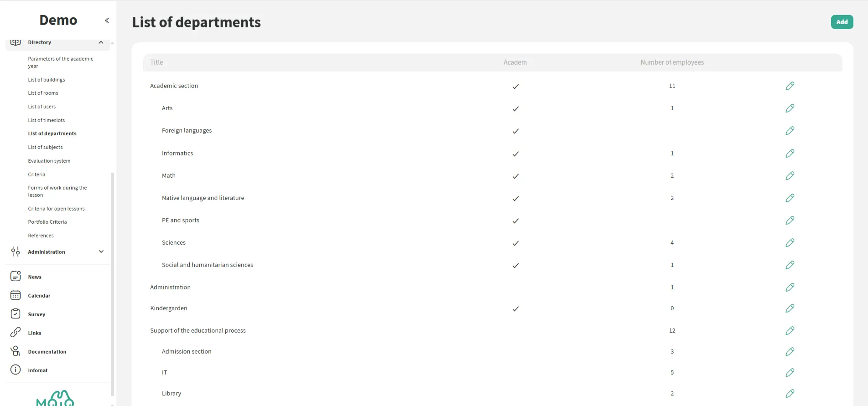This screenshot has height=406, width=868.
Task: Open List of subjects menu item
Action: click(x=45, y=147)
